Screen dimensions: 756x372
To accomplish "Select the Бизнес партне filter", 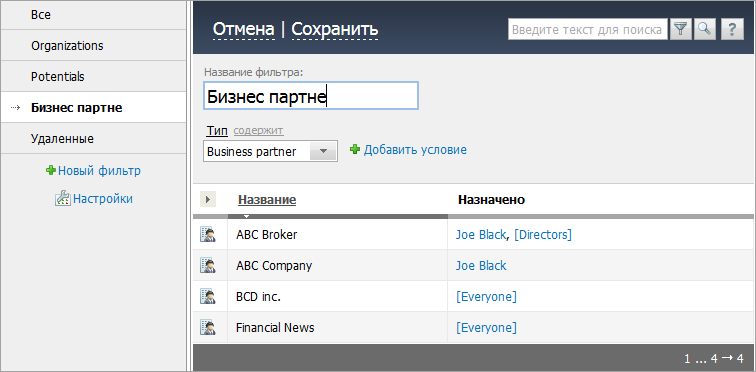I will (93, 107).
